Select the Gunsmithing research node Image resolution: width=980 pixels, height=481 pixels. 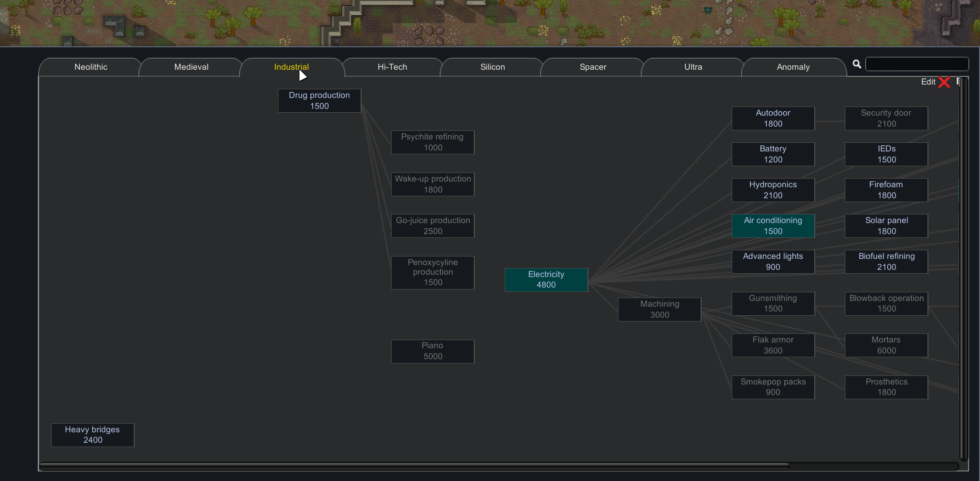click(773, 304)
